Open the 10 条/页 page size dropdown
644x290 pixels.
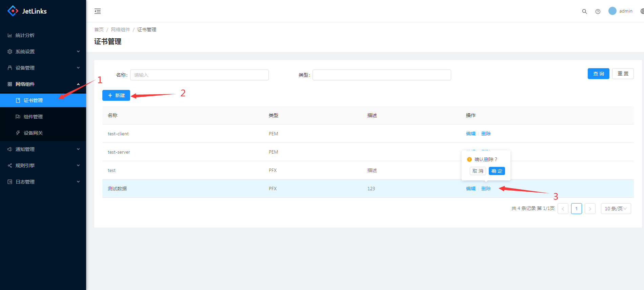616,209
